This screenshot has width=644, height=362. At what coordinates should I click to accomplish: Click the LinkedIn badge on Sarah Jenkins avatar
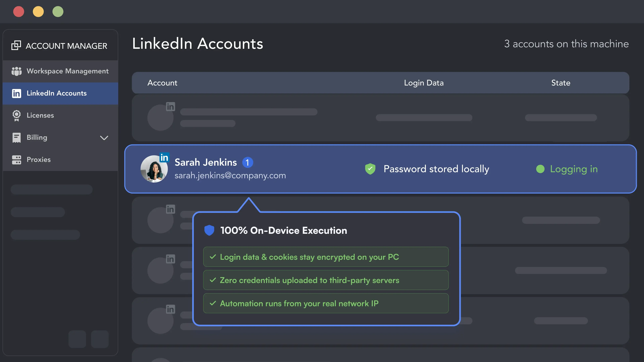click(x=164, y=157)
